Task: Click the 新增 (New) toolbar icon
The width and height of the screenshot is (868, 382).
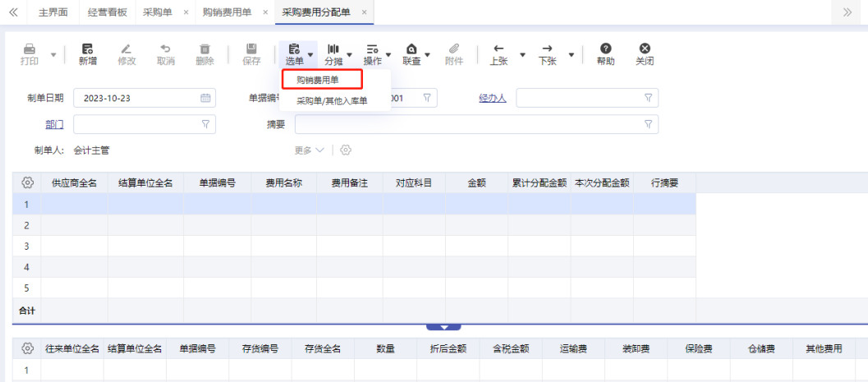Action: point(87,54)
